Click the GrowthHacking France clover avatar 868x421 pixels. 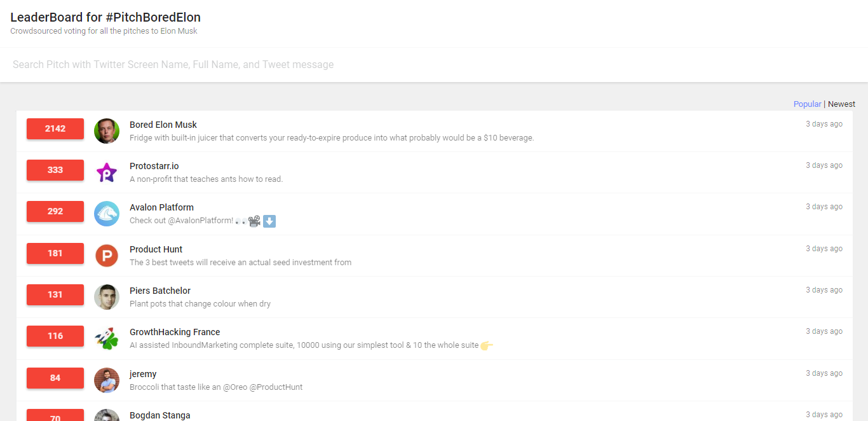(107, 338)
